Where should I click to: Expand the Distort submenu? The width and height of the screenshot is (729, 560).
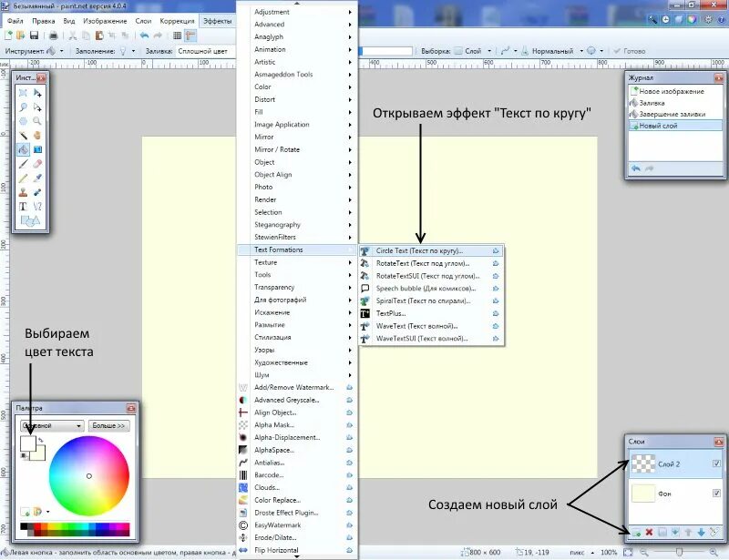pos(298,99)
